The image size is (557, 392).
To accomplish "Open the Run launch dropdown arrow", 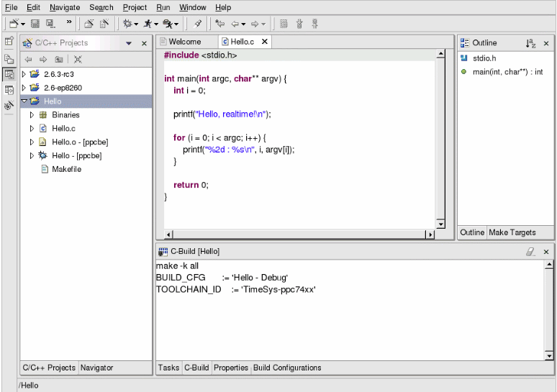I will point(156,24).
